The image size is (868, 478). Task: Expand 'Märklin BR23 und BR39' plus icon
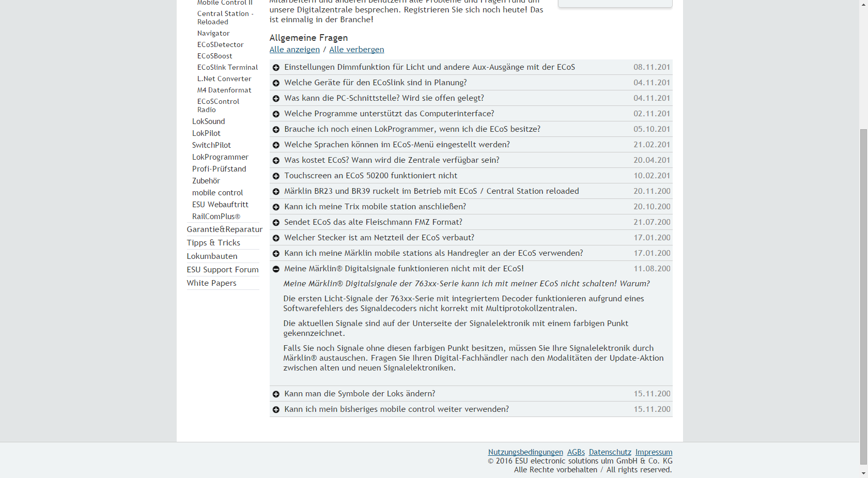276,192
